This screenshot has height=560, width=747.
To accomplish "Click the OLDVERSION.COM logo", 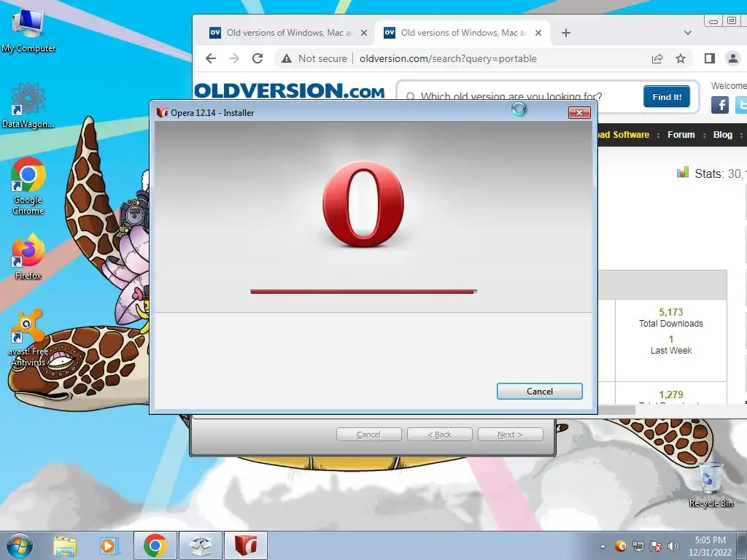I will tap(289, 90).
